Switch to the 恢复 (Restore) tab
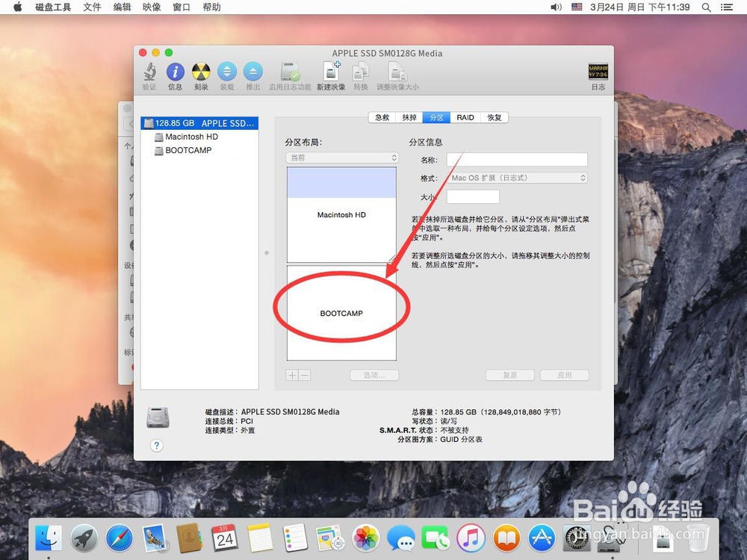This screenshot has width=747, height=560. point(495,118)
